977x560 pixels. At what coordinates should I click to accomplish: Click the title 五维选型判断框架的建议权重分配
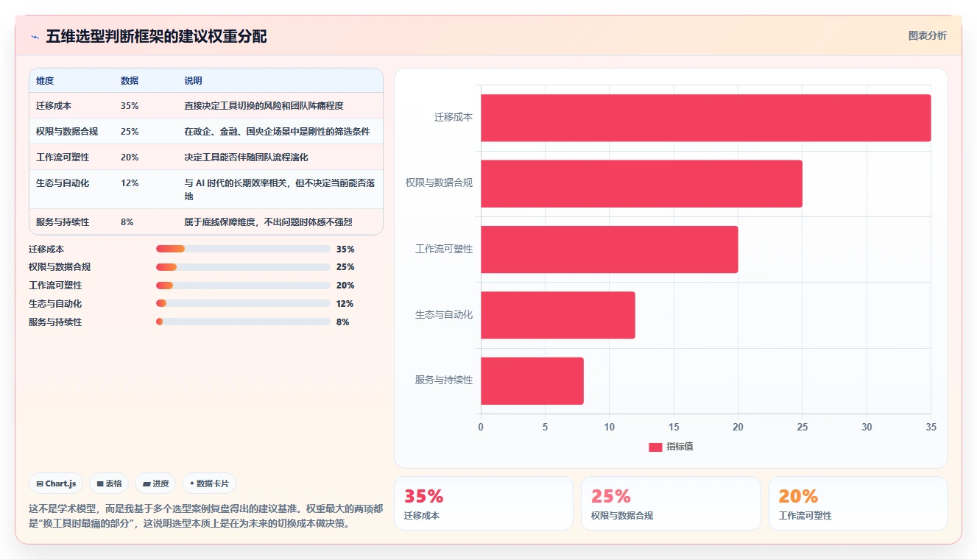(156, 36)
